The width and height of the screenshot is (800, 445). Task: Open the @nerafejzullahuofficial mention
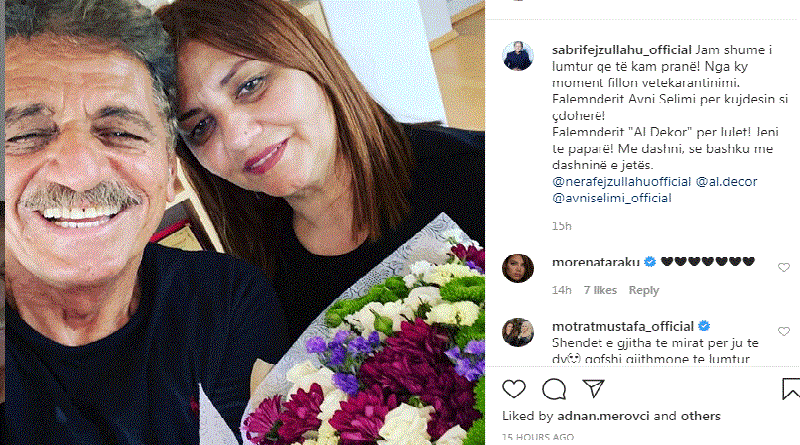(621, 182)
